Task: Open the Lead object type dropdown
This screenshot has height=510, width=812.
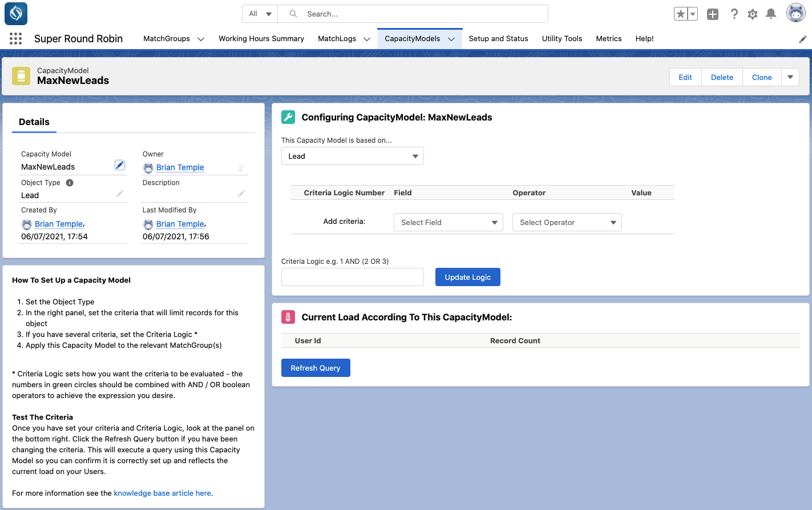Action: [353, 156]
